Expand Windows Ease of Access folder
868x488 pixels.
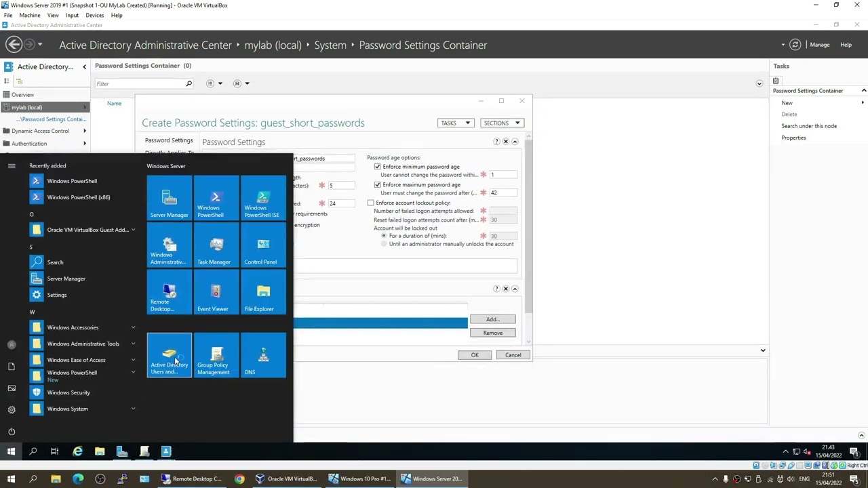coord(133,360)
